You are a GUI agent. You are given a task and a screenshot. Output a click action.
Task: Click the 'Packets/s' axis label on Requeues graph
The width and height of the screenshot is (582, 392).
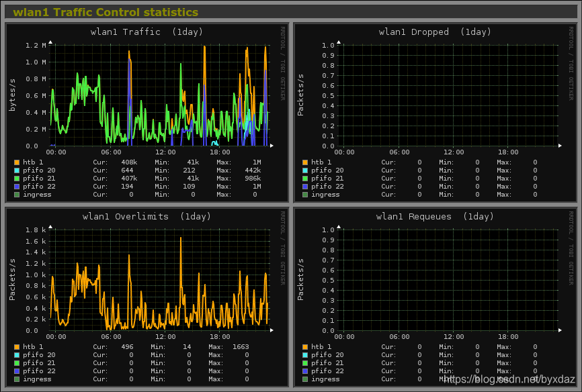point(300,280)
